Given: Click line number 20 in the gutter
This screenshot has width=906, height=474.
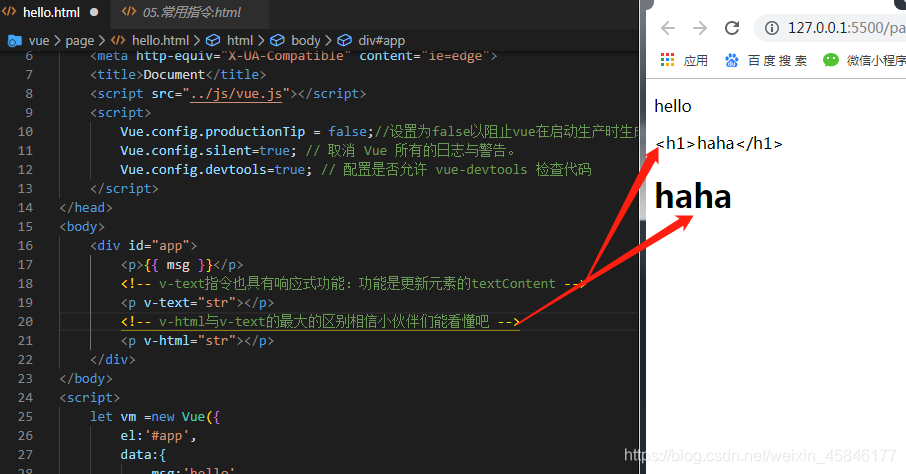Looking at the screenshot, I should [x=25, y=321].
